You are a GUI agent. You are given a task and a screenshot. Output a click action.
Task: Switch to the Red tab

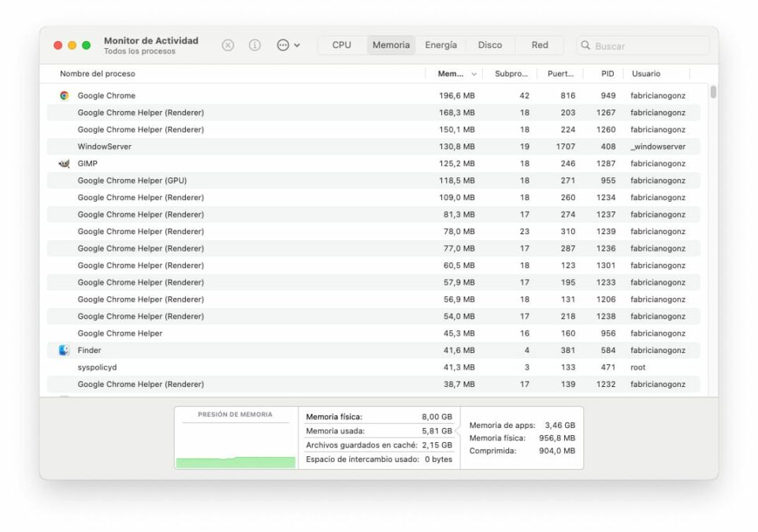tap(540, 45)
